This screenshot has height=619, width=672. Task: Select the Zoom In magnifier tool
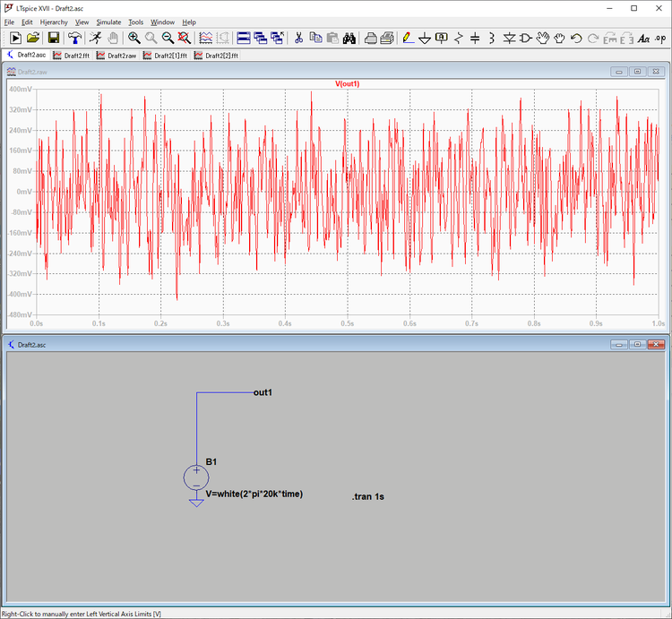(134, 38)
